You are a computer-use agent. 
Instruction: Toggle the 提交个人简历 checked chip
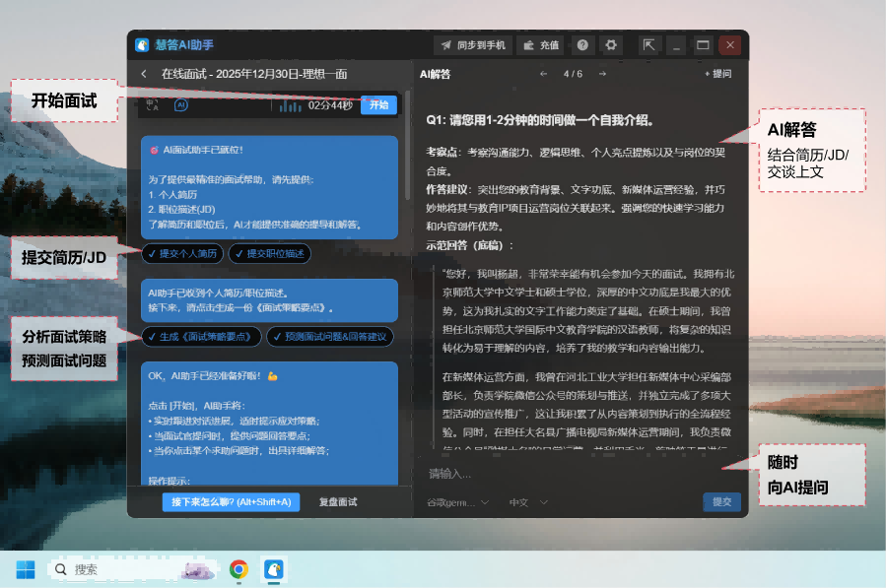pos(182,254)
